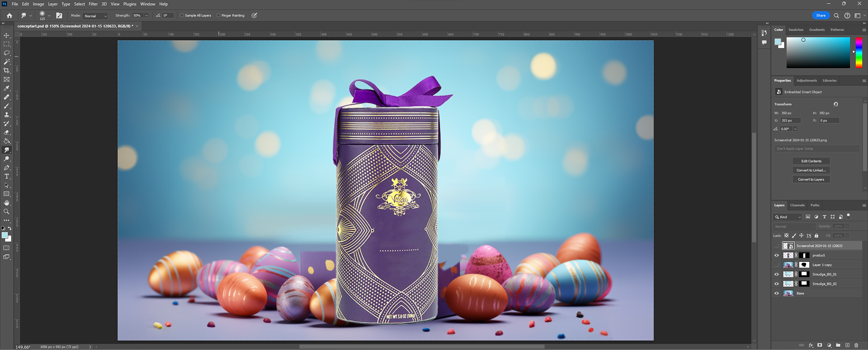The width and height of the screenshot is (868, 350).
Task: Create a new layer with plus icon
Action: click(847, 345)
